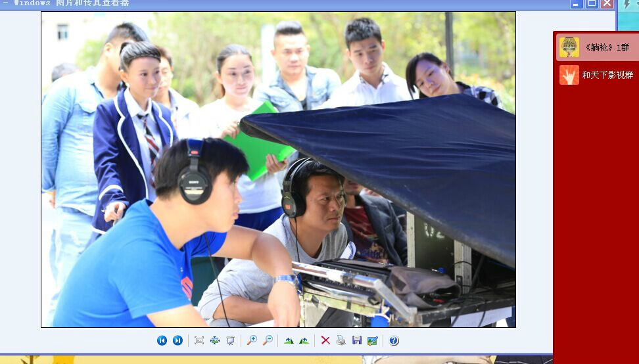Go to the previous image
Viewport: 639px width, 364px height.
point(162,340)
